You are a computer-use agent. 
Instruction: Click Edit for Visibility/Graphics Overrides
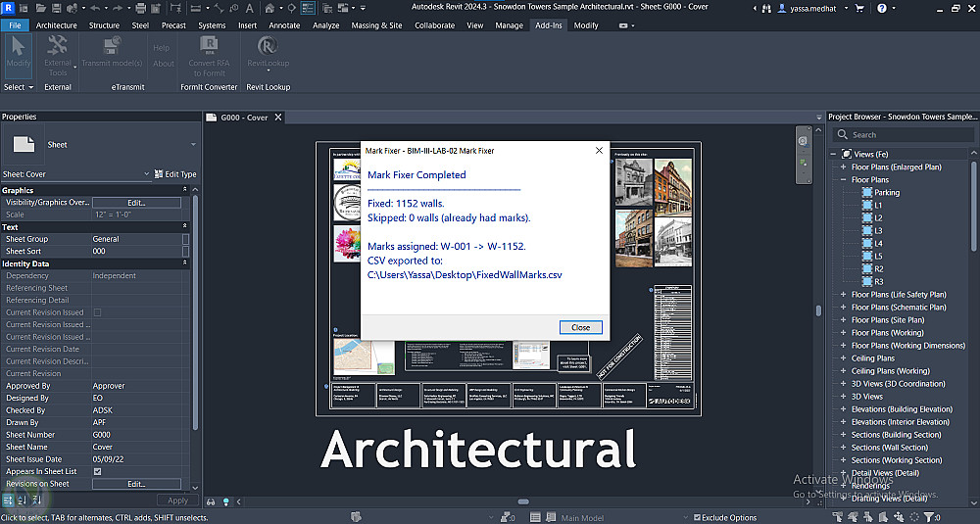pyautogui.click(x=136, y=203)
